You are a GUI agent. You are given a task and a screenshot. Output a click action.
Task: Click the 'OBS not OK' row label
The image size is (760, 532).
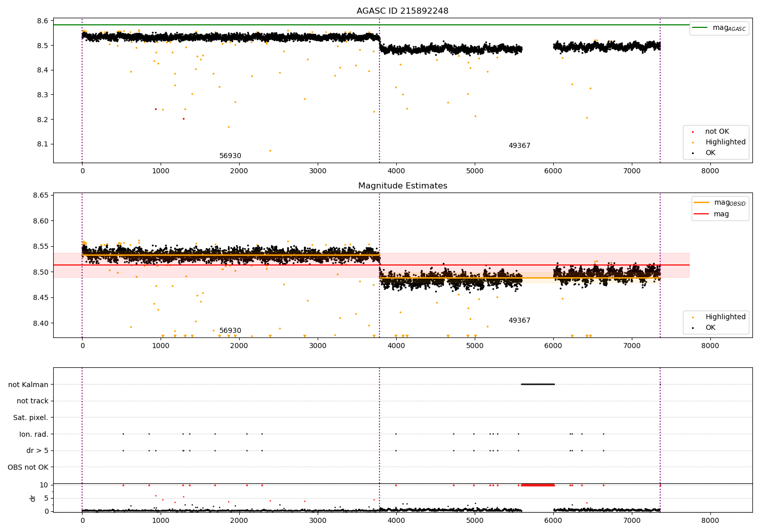pos(28,467)
